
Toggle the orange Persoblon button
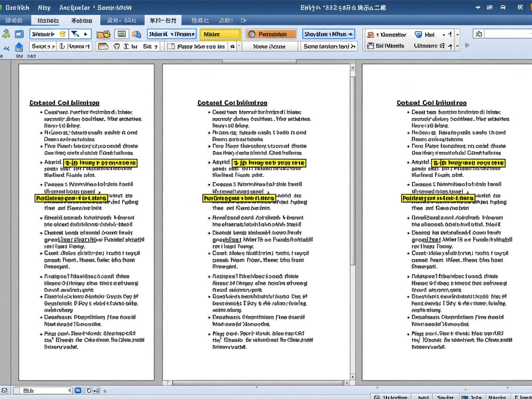click(271, 34)
